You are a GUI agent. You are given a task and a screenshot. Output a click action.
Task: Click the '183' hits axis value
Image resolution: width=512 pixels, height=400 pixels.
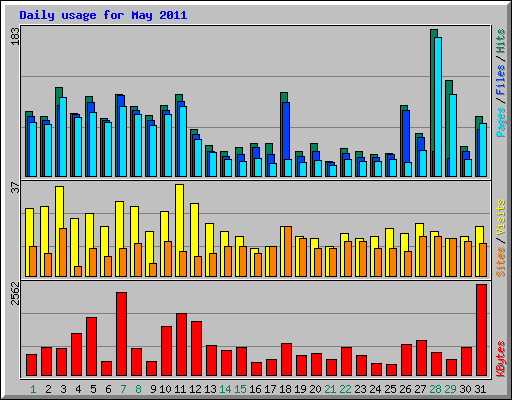point(15,36)
